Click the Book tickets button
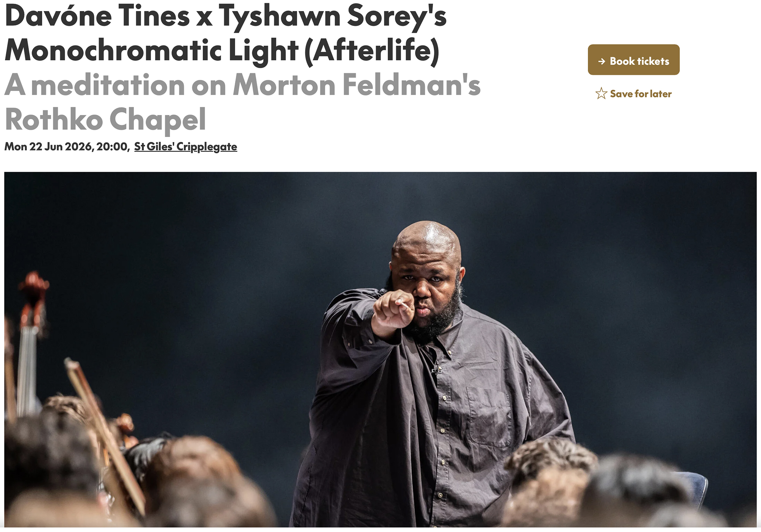 [x=634, y=60]
